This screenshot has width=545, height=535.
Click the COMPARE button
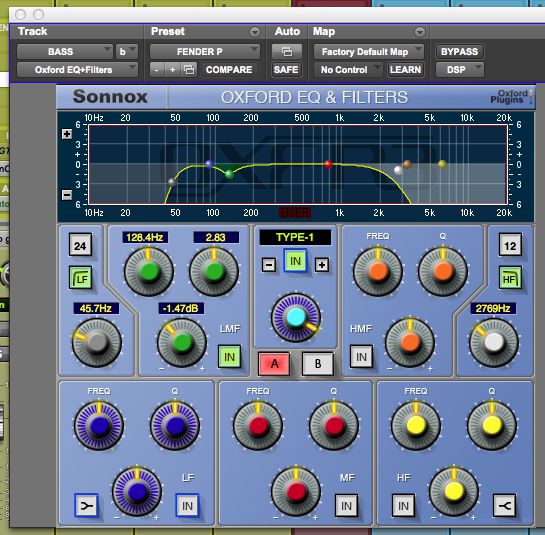pyautogui.click(x=229, y=70)
